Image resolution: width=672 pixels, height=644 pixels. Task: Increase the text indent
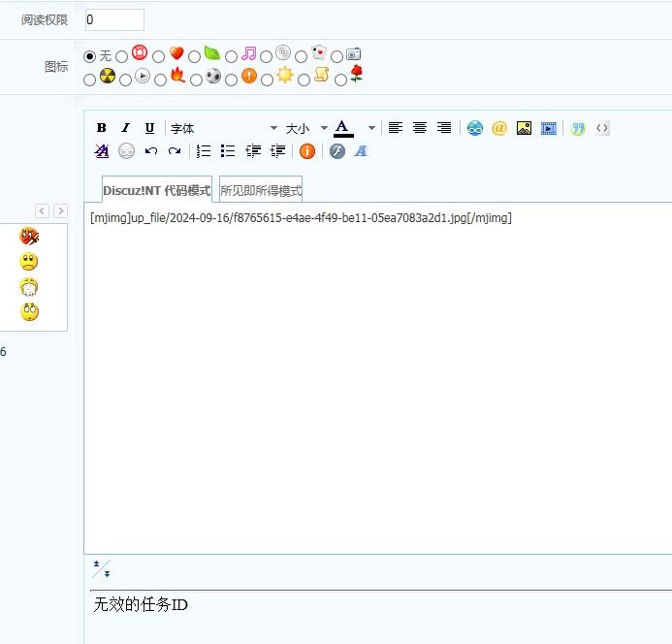(x=277, y=151)
